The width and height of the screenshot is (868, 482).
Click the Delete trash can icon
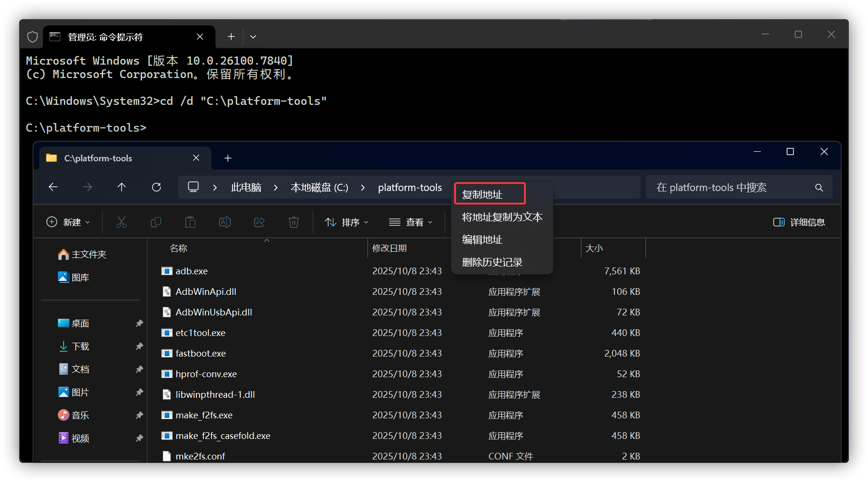click(294, 222)
